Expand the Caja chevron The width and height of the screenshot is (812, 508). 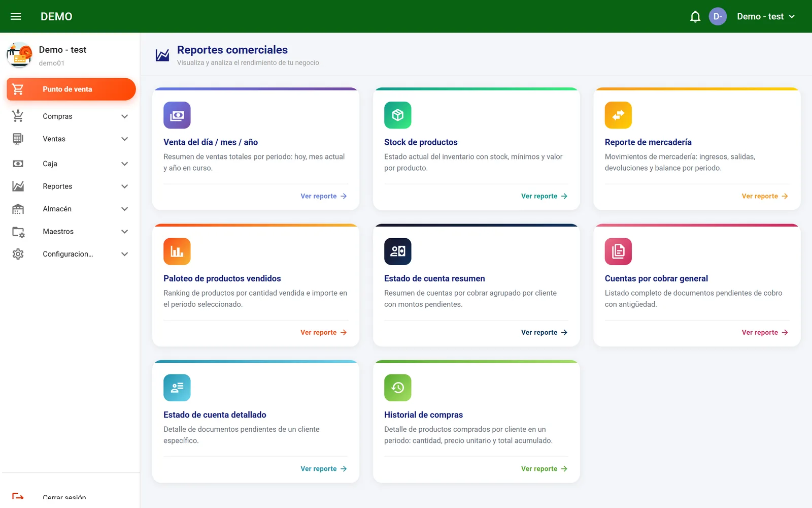[x=124, y=164]
